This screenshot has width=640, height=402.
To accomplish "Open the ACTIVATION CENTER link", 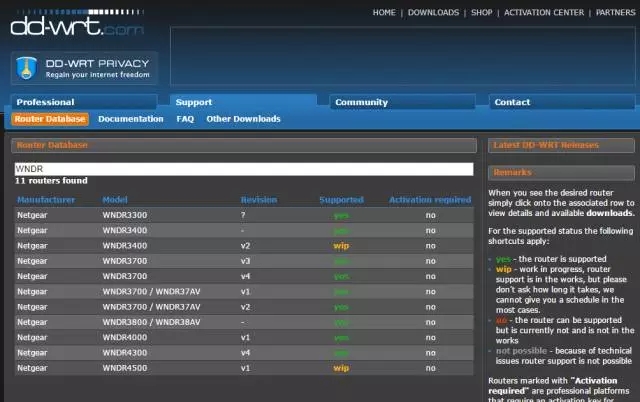I will (x=544, y=13).
